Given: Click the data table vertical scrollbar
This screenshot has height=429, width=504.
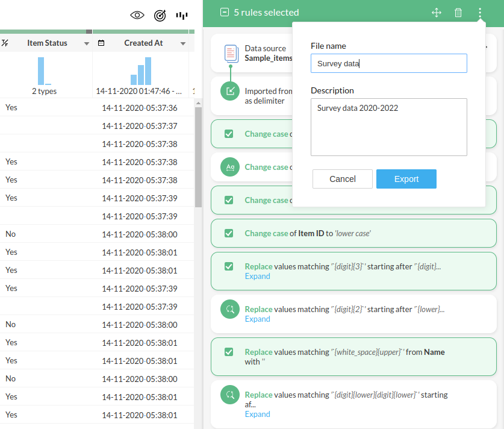Looking at the screenshot, I should click(x=198, y=157).
